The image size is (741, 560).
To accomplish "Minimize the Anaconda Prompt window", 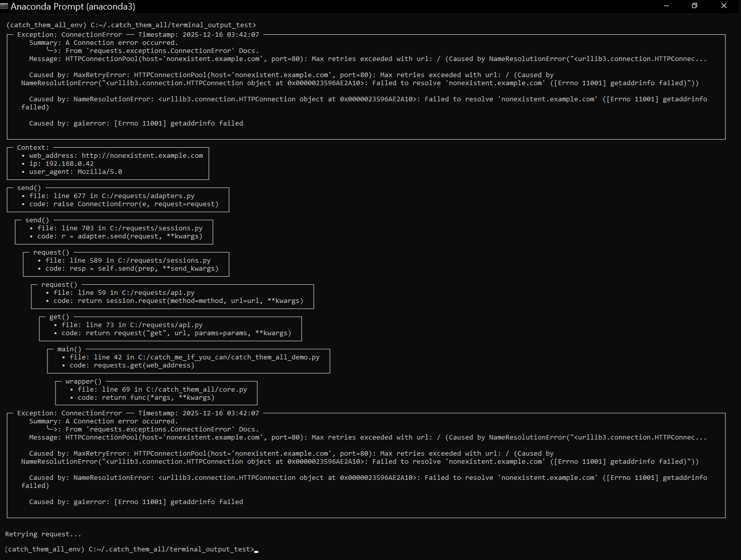I will [x=666, y=6].
